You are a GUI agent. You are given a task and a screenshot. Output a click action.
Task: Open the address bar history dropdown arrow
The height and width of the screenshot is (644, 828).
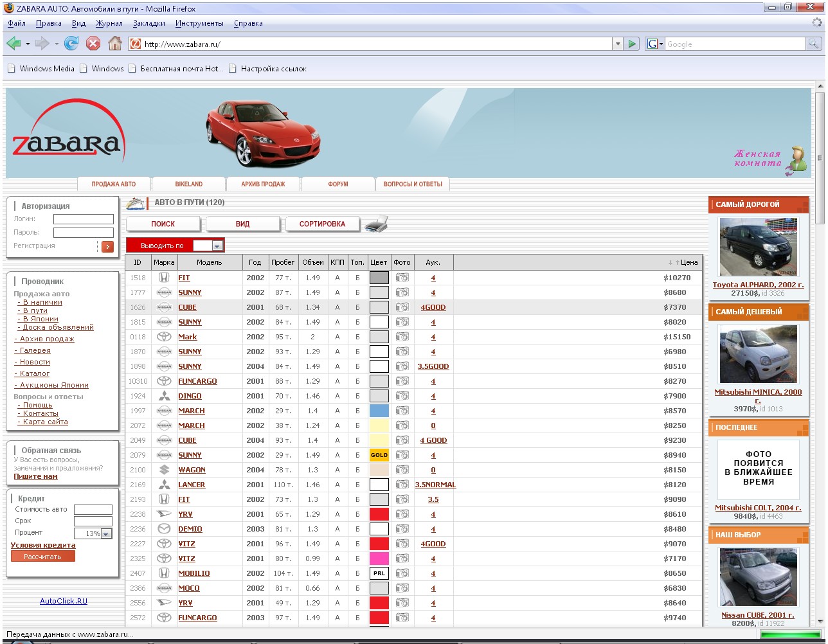click(618, 44)
